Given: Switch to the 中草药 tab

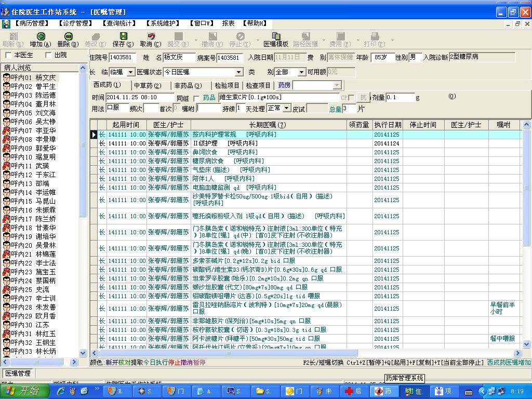Looking at the screenshot, I should [148, 85].
